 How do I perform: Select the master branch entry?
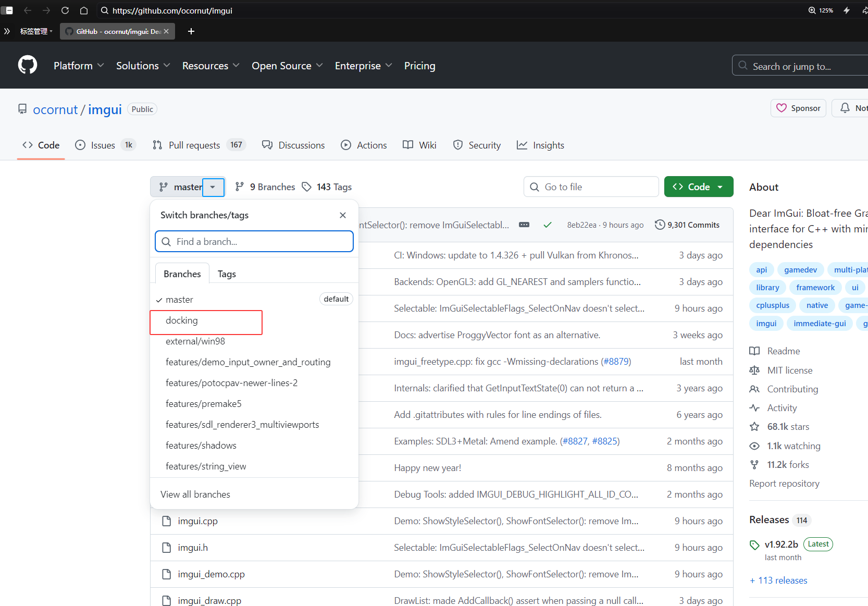click(x=254, y=299)
